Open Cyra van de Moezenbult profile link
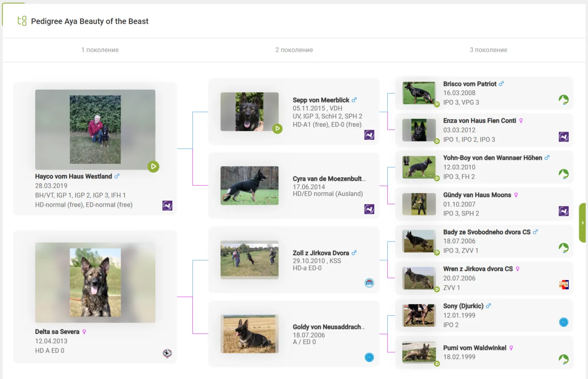Screen dimensions: 588x379 click(329, 179)
